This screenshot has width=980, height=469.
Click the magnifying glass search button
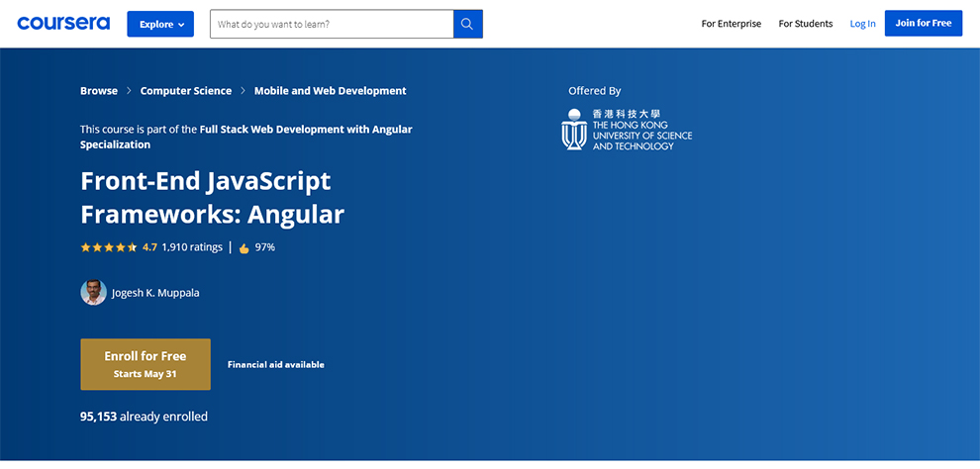(468, 24)
